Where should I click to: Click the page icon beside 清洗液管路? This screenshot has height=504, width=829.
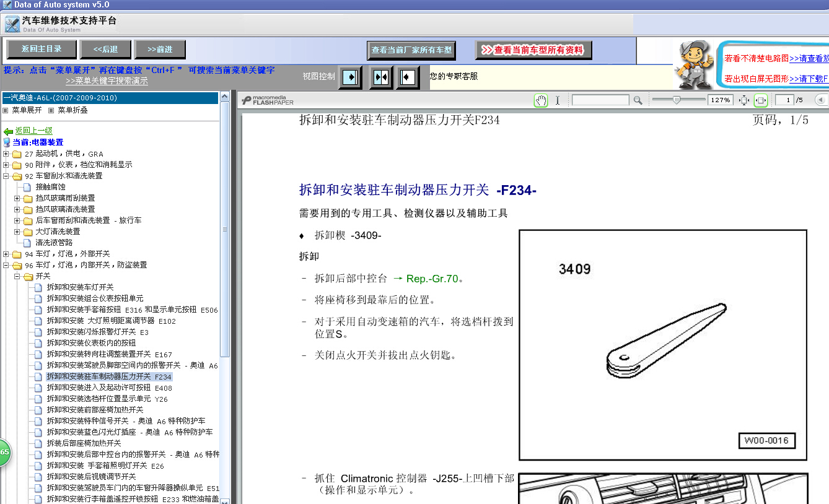pyautogui.click(x=27, y=243)
